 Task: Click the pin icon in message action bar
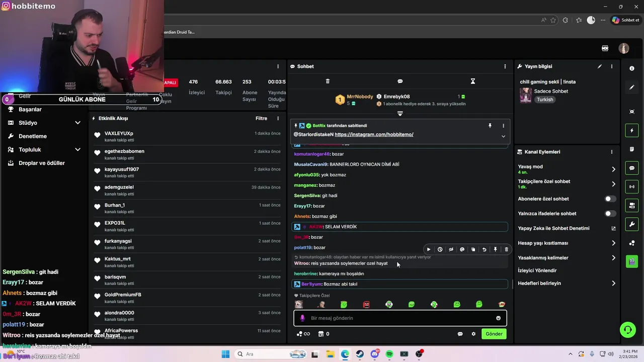click(x=495, y=249)
